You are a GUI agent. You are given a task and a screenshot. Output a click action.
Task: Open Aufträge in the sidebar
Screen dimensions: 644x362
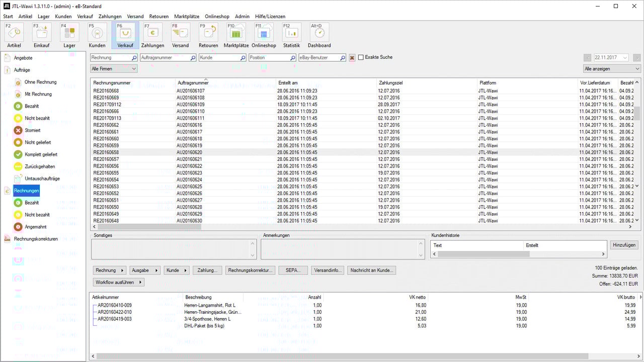(22, 70)
